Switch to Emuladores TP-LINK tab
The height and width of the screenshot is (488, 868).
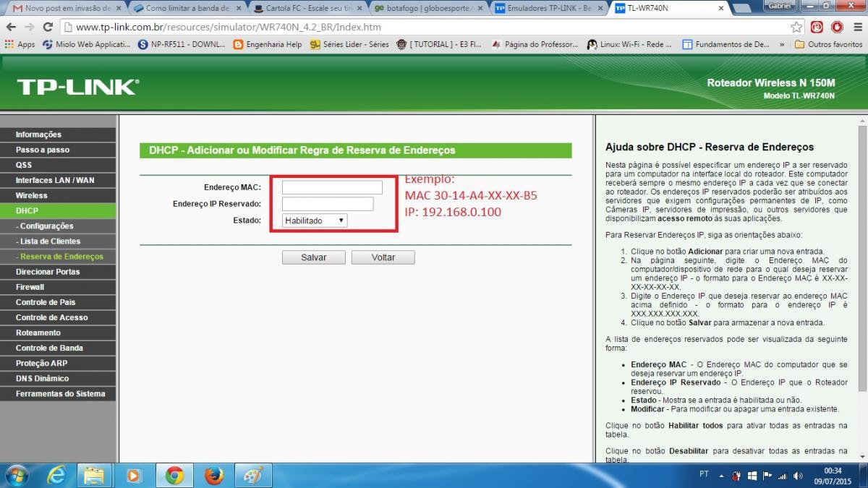tap(549, 9)
